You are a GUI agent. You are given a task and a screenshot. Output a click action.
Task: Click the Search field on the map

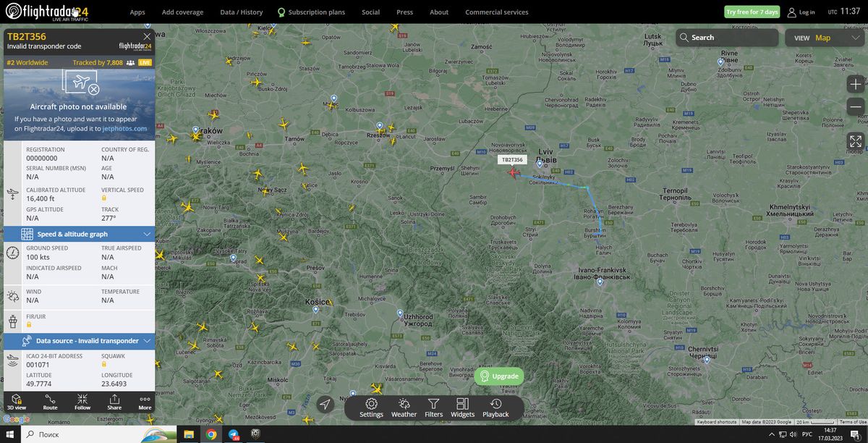pyautogui.click(x=727, y=38)
